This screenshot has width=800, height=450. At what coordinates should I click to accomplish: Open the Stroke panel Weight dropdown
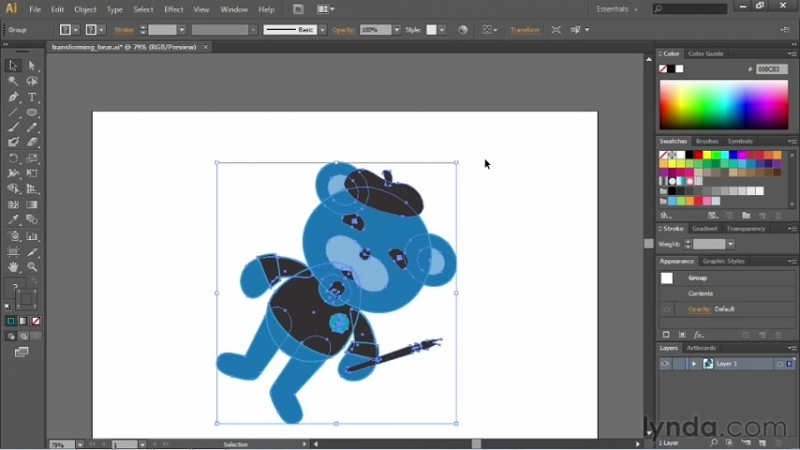click(x=731, y=244)
